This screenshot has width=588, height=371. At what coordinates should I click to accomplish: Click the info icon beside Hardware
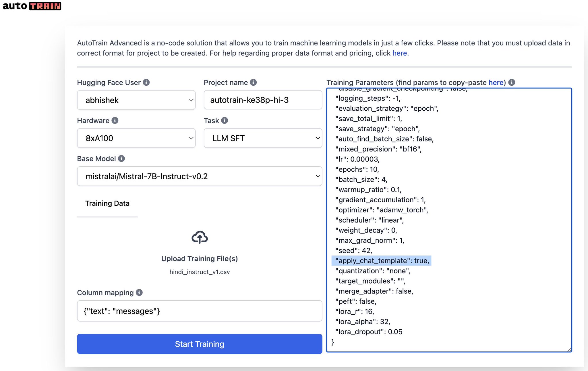[115, 120]
